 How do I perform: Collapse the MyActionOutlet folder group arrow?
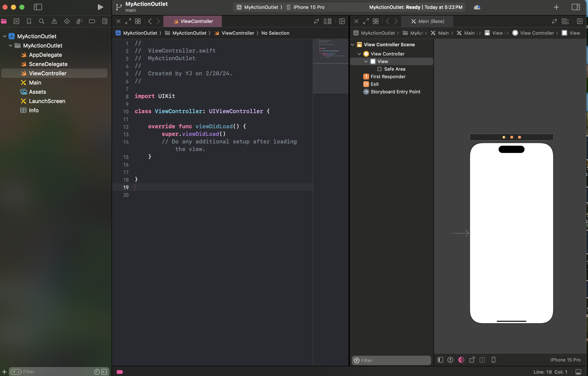[x=11, y=46]
